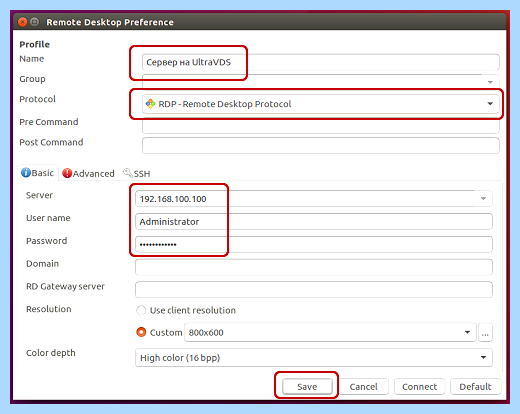This screenshot has width=520, height=414.
Task: Click the Save button
Action: pos(307,387)
